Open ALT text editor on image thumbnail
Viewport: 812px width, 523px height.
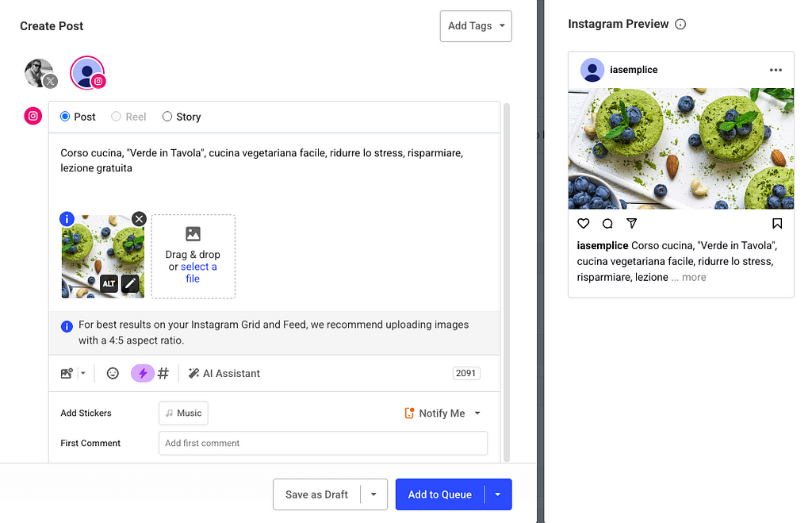pos(109,283)
